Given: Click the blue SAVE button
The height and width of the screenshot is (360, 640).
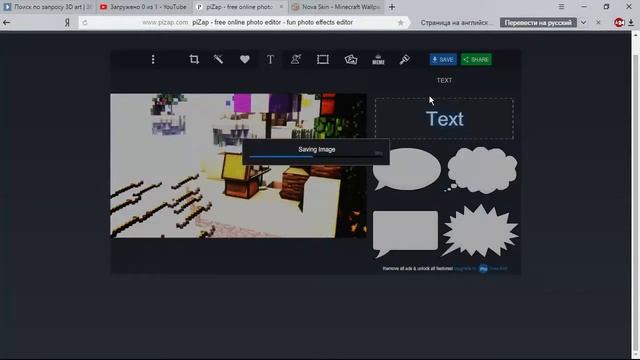Looking at the screenshot, I should coord(443,60).
